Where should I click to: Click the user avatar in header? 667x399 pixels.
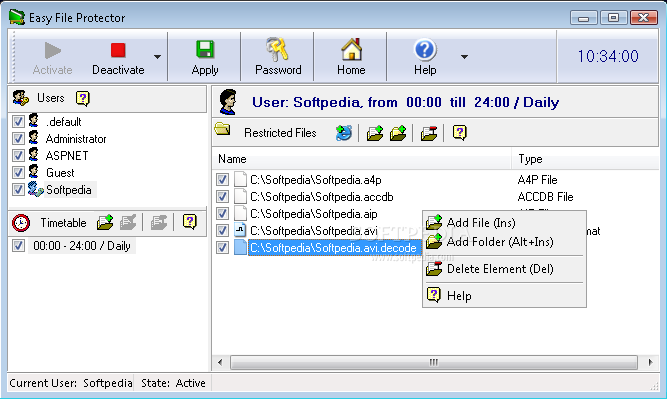point(228,102)
